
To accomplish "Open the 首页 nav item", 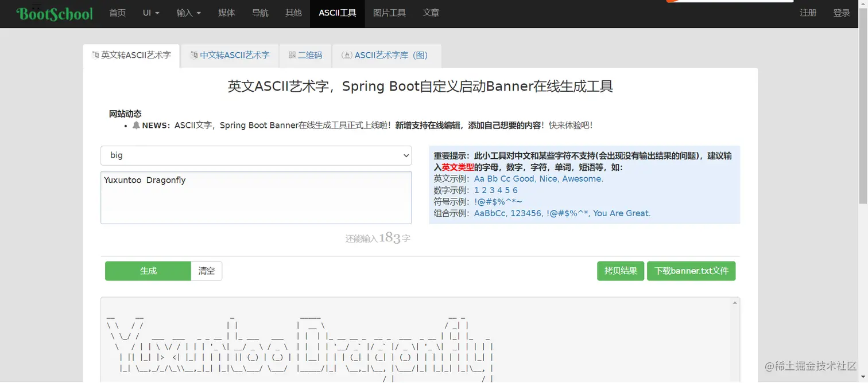I will tap(118, 13).
